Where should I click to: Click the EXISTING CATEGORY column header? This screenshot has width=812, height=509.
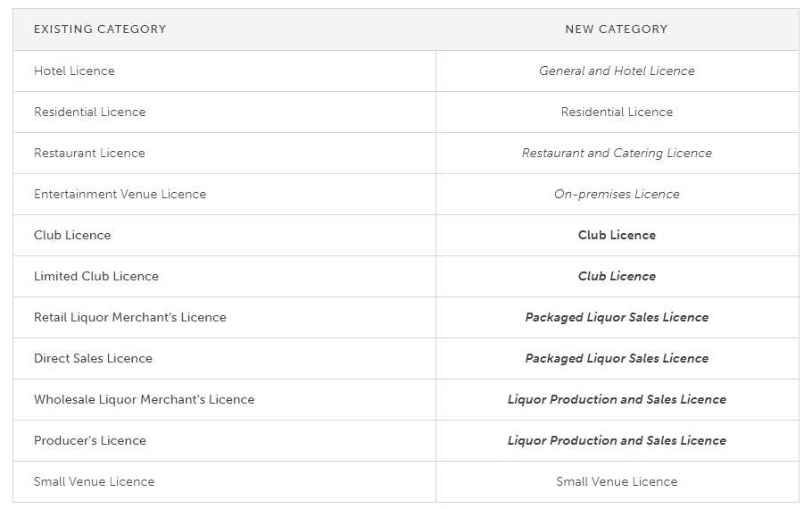point(100,29)
